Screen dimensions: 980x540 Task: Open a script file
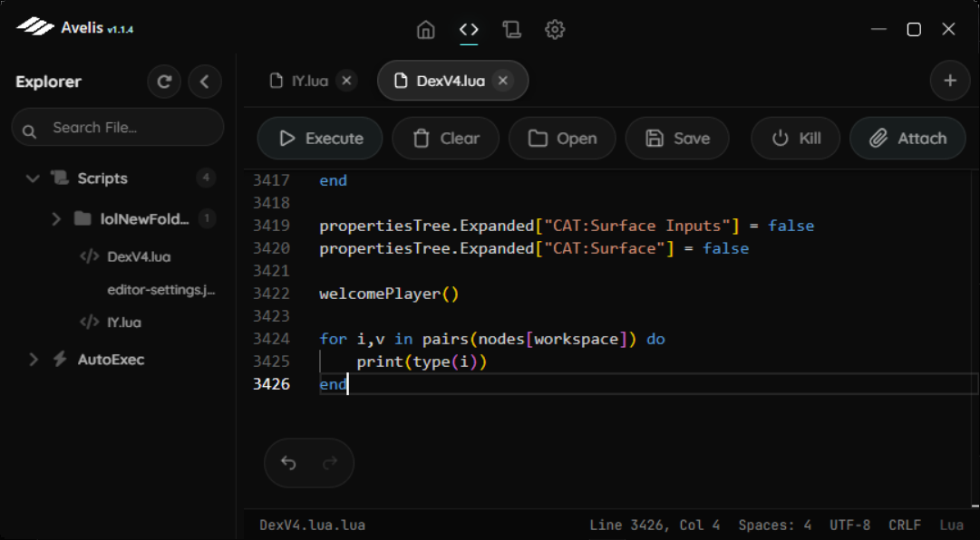562,138
